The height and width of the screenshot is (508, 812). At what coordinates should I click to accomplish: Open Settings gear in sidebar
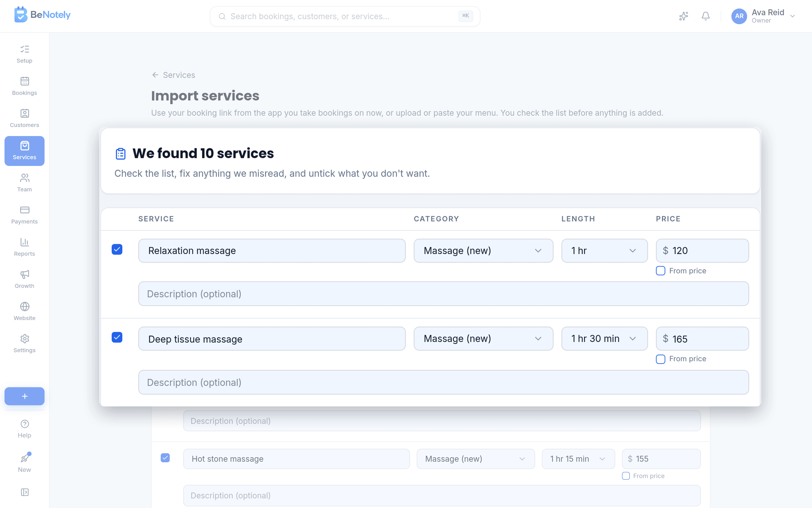[x=25, y=344]
